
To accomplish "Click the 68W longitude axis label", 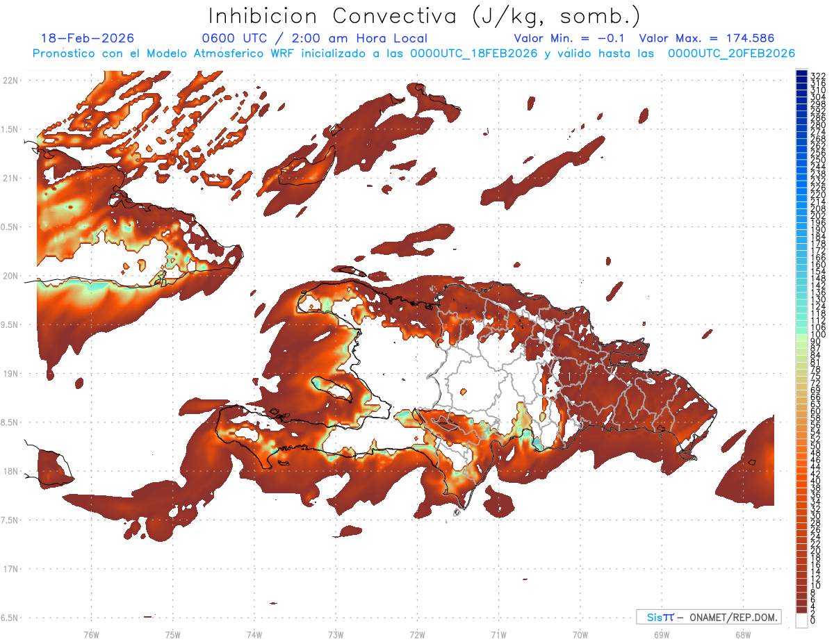I will click(742, 634).
